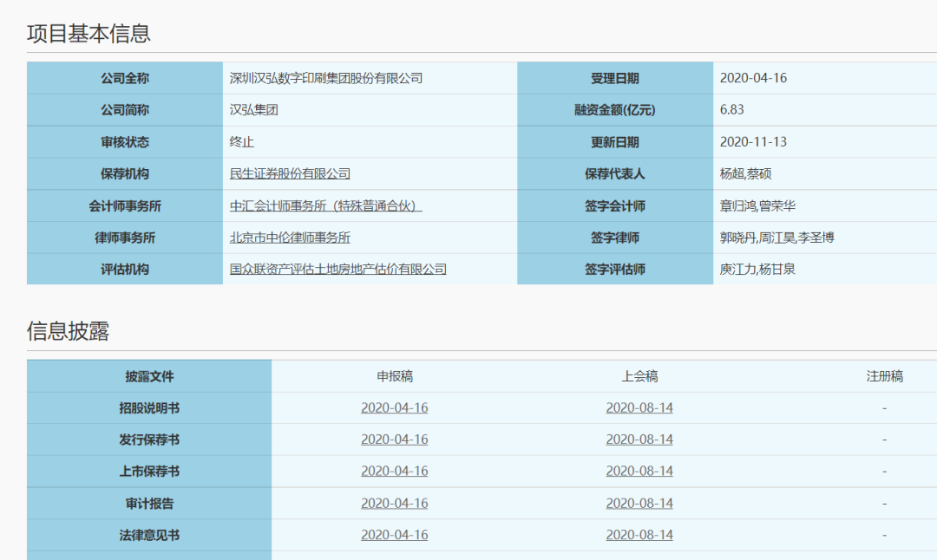Open 中汇会计师事务所（特殊普通合伙） link
The image size is (937, 560).
click(x=325, y=206)
